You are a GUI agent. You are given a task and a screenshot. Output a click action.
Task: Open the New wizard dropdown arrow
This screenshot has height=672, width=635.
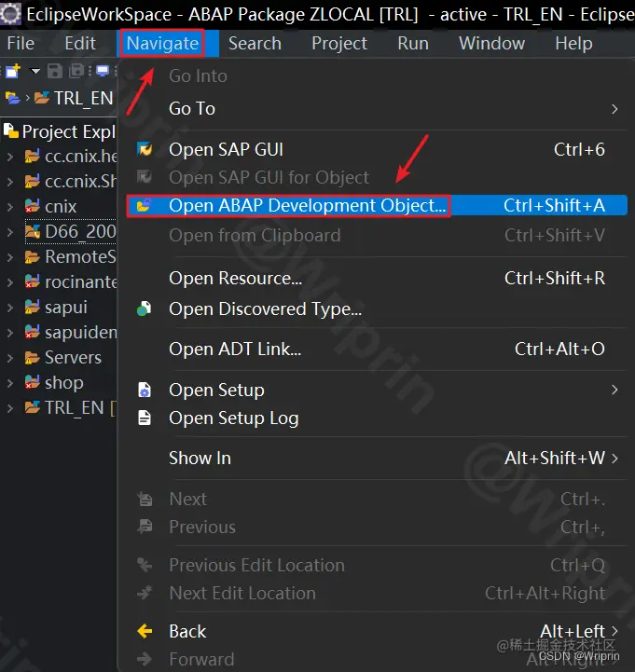coord(35,71)
